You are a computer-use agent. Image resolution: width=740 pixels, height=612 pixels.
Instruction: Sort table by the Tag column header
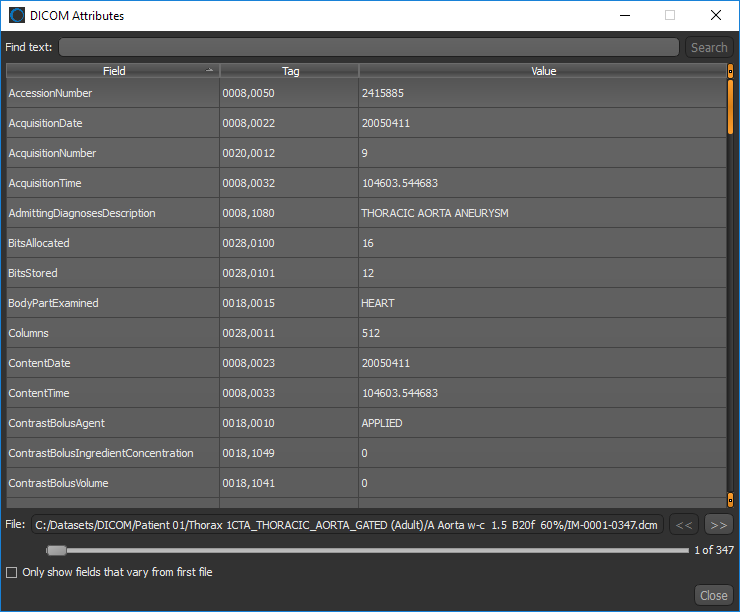pyautogui.click(x=290, y=71)
